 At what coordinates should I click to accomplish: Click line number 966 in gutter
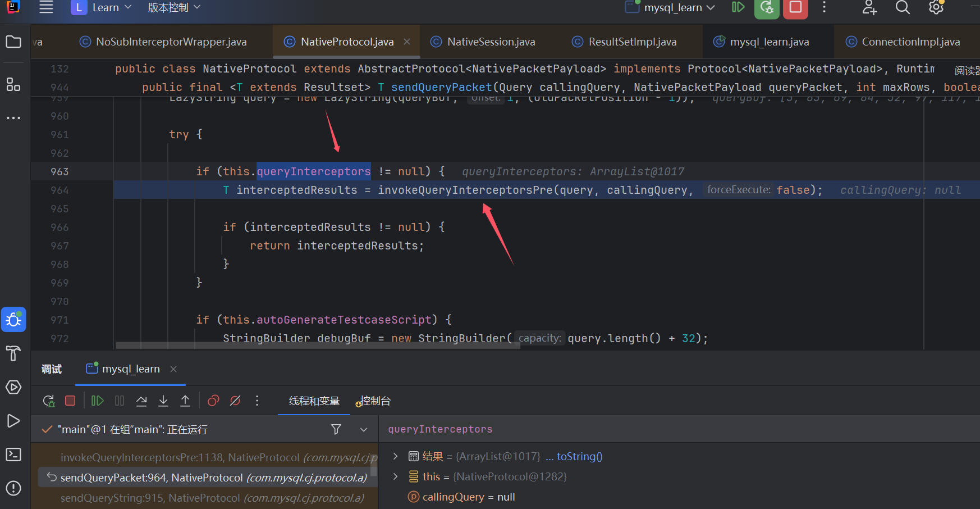(59, 227)
